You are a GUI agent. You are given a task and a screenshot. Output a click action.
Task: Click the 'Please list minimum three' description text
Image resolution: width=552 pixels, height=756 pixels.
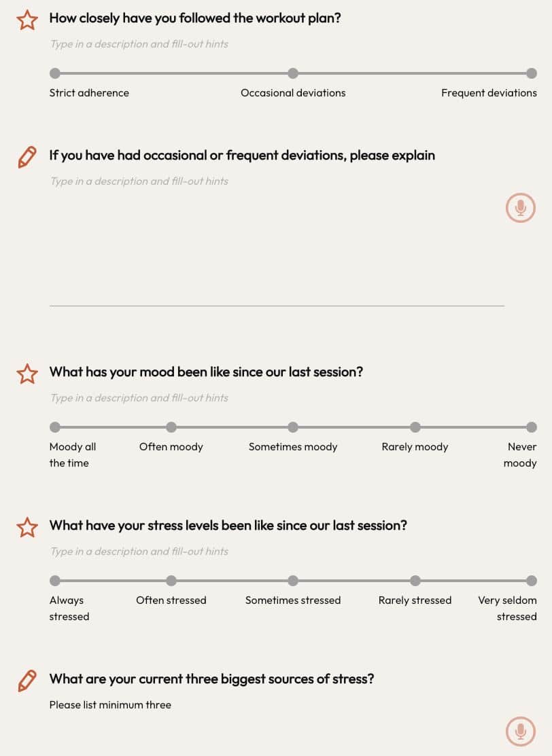coord(110,705)
